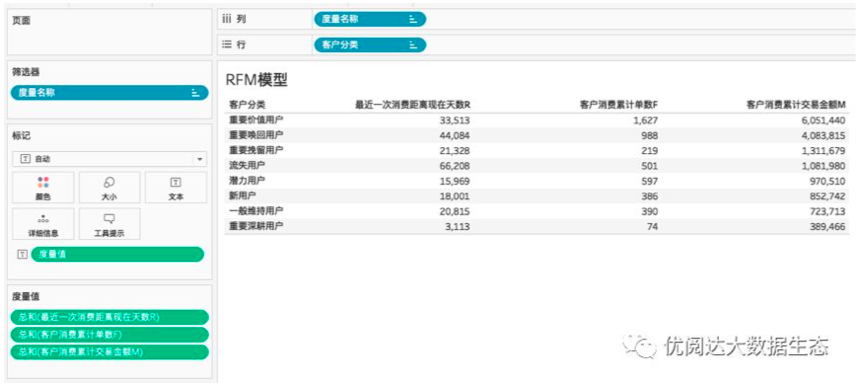Open the Size (大小) marks card
The image size is (857, 385).
109,188
